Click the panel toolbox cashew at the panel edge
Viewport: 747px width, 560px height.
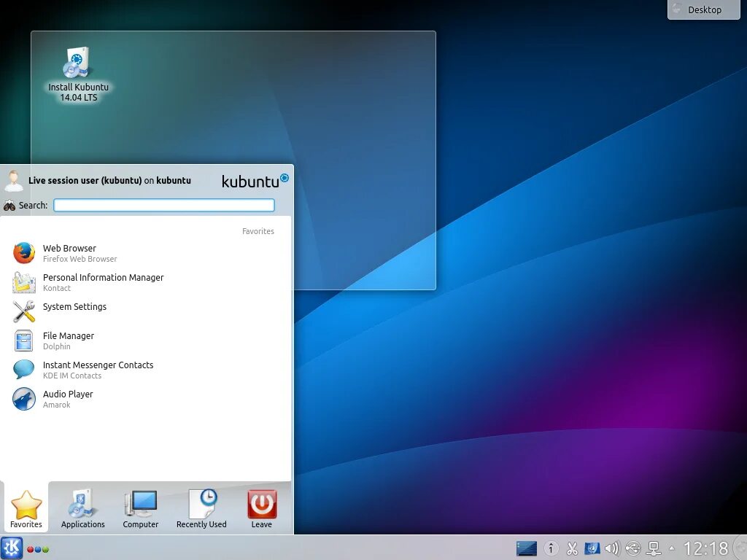pos(741,548)
